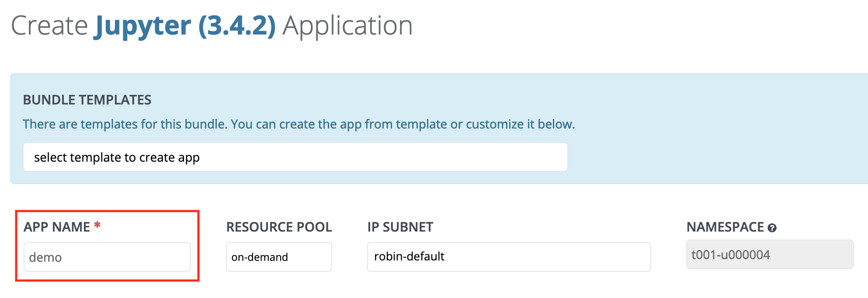This screenshot has height=298, width=868.
Task: Click the Namespace field t001-u000004
Action: pyautogui.click(x=770, y=255)
